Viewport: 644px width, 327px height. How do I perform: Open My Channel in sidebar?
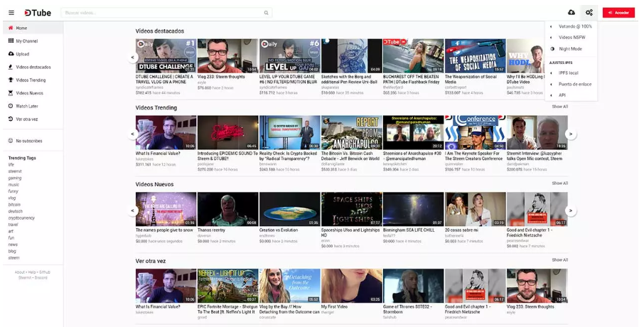tap(26, 41)
